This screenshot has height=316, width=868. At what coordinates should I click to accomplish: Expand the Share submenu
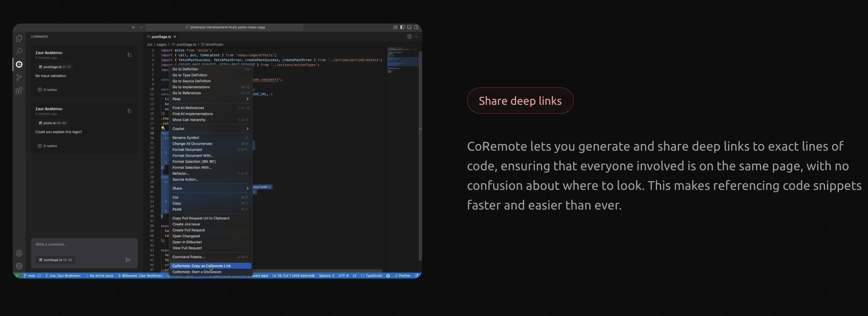[210, 188]
